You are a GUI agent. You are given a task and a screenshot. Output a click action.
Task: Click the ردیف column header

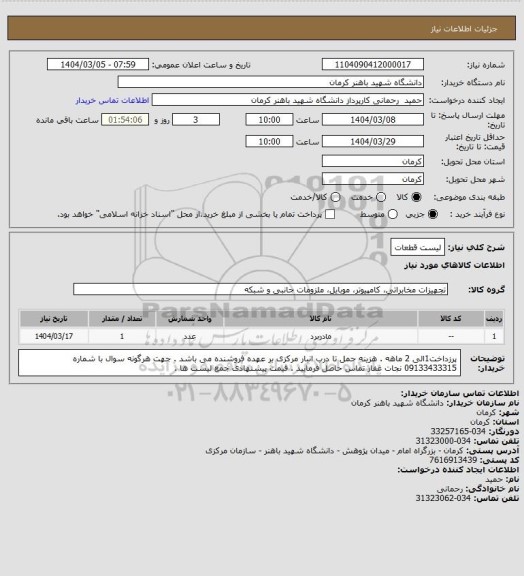(x=494, y=319)
